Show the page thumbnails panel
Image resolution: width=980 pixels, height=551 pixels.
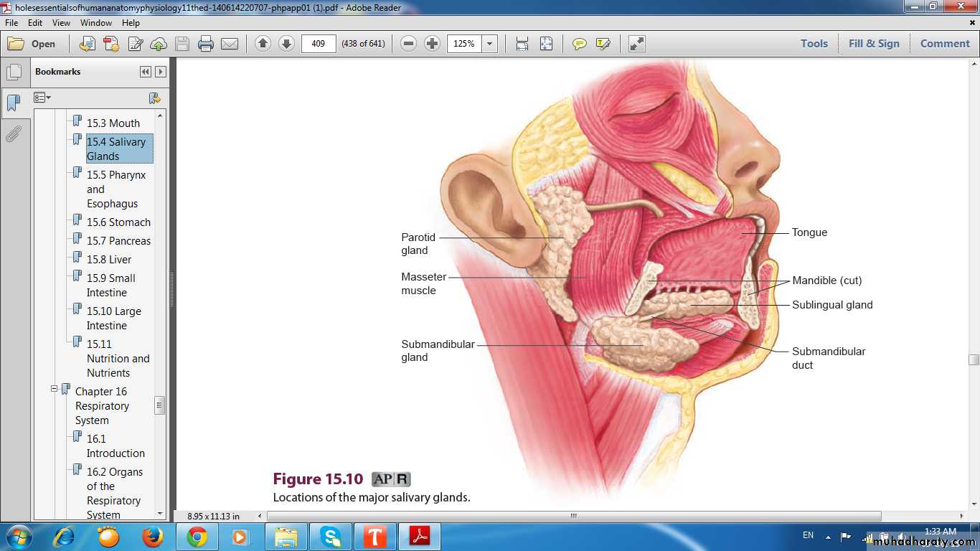14,72
